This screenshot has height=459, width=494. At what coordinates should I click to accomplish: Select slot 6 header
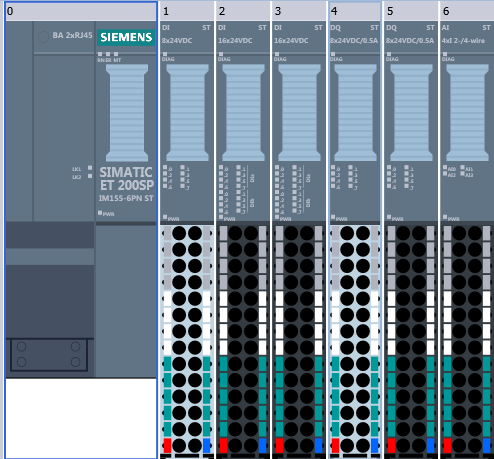(x=467, y=11)
